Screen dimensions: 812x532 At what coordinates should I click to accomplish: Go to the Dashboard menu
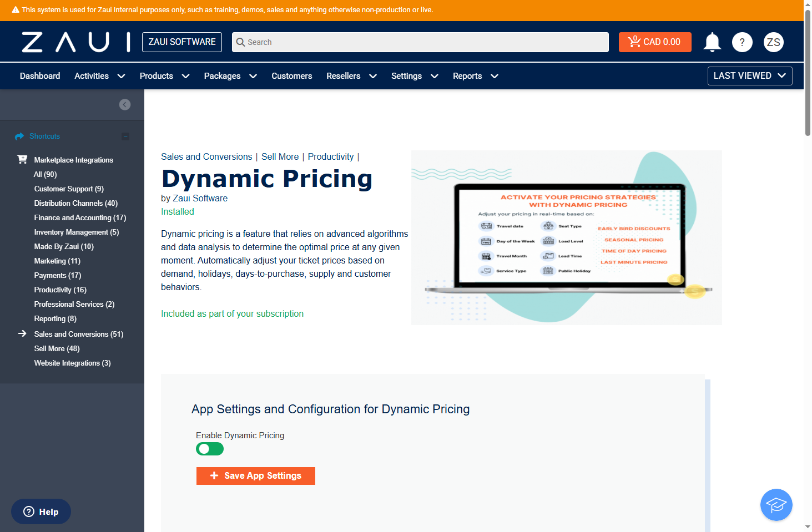point(40,76)
